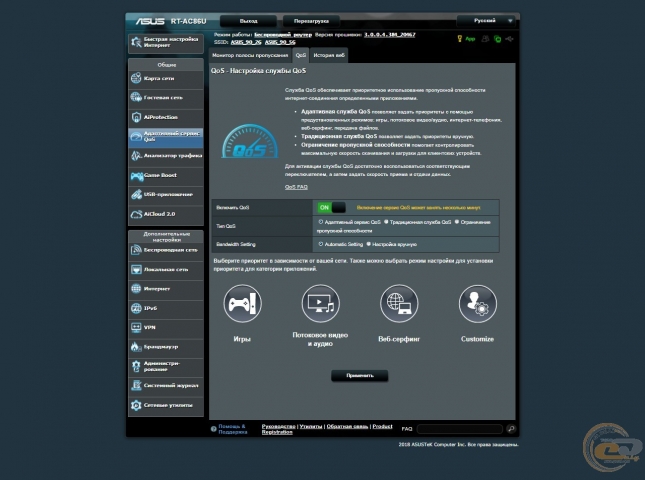645x480 pixels.
Task: Select Traditional QoS (Традиционная служба QoS) radio
Action: [x=386, y=222]
